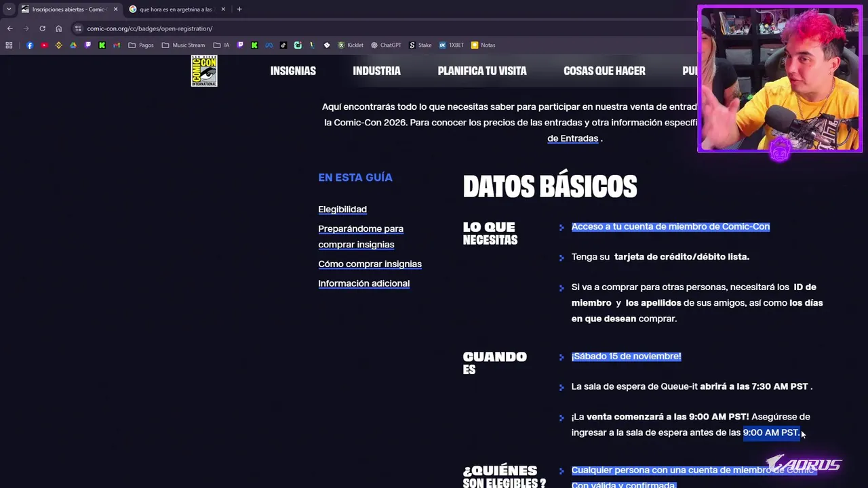
Task: Click 'abrirá a las 7:30 AM PST' text
Action: pyautogui.click(x=753, y=386)
